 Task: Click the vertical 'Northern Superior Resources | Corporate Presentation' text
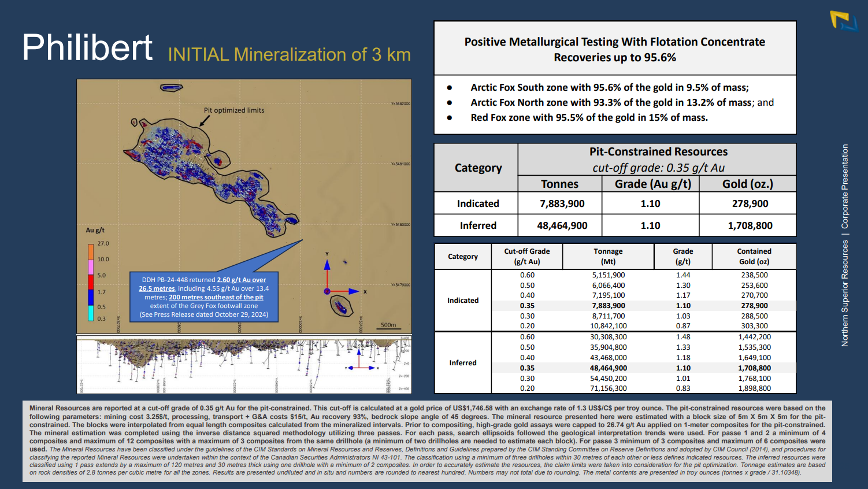[845, 246]
